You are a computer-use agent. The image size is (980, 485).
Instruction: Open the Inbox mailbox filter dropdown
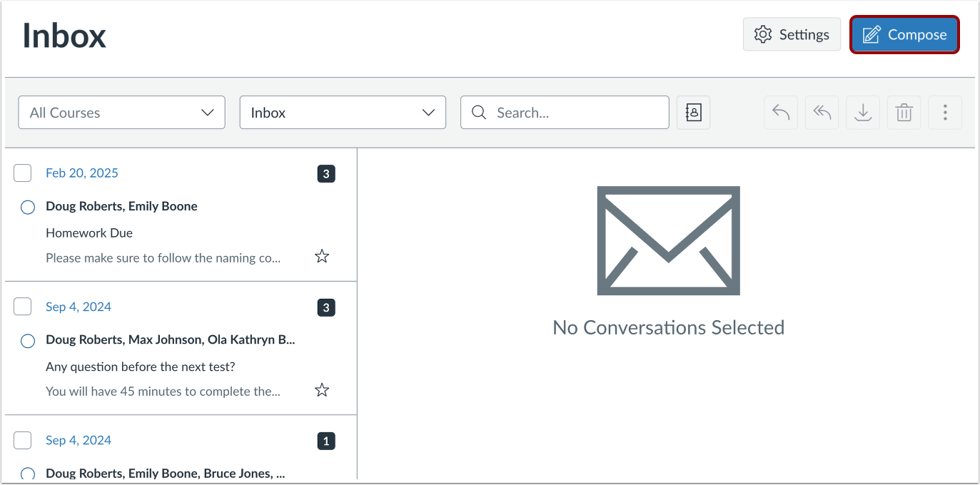pos(342,112)
